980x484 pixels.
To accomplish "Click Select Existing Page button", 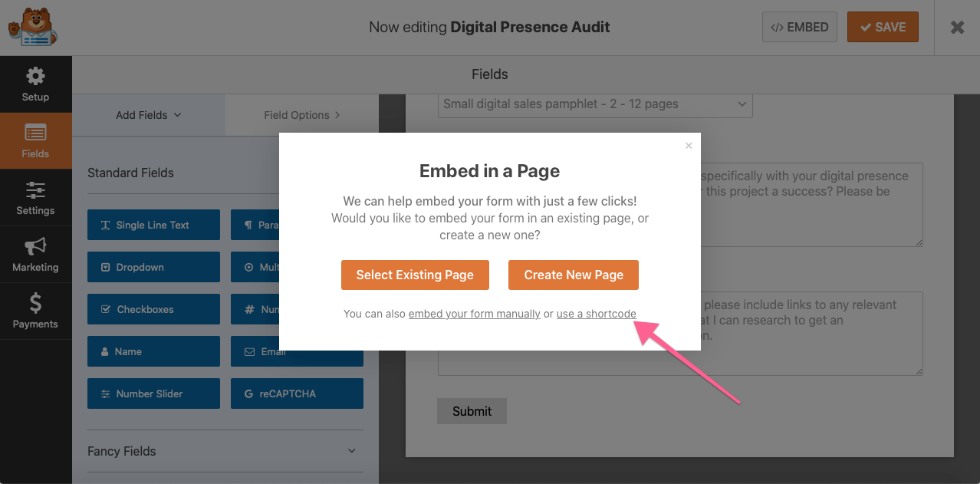I will pyautogui.click(x=415, y=275).
